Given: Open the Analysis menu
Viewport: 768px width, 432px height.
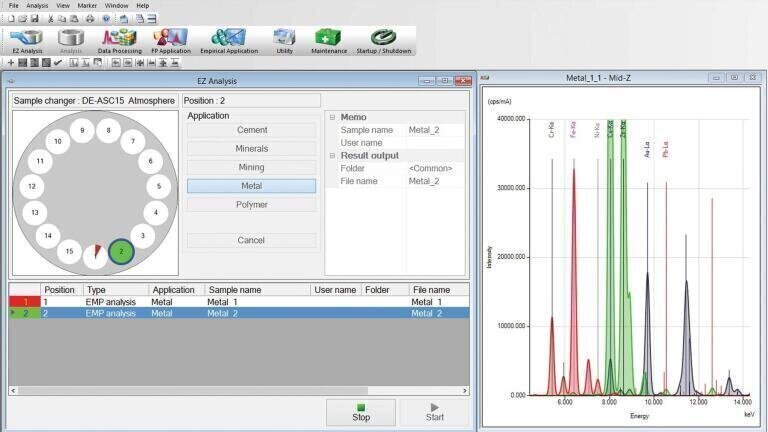Looking at the screenshot, I should pos(37,5).
